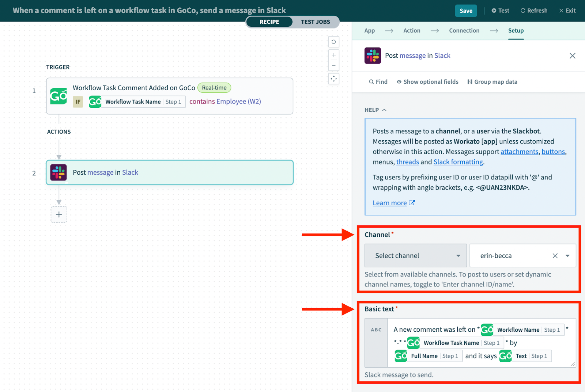
Task: Click the contains Employee (W2) condition text
Action: tap(225, 102)
